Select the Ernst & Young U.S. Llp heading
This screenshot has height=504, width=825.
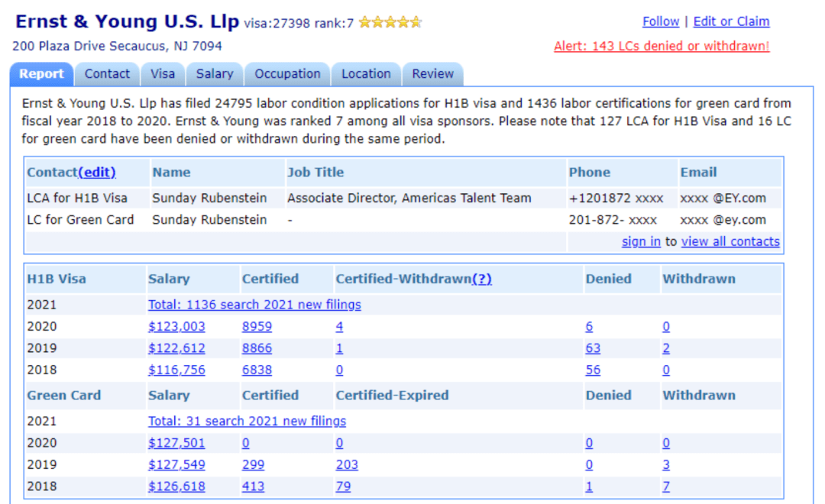(127, 21)
